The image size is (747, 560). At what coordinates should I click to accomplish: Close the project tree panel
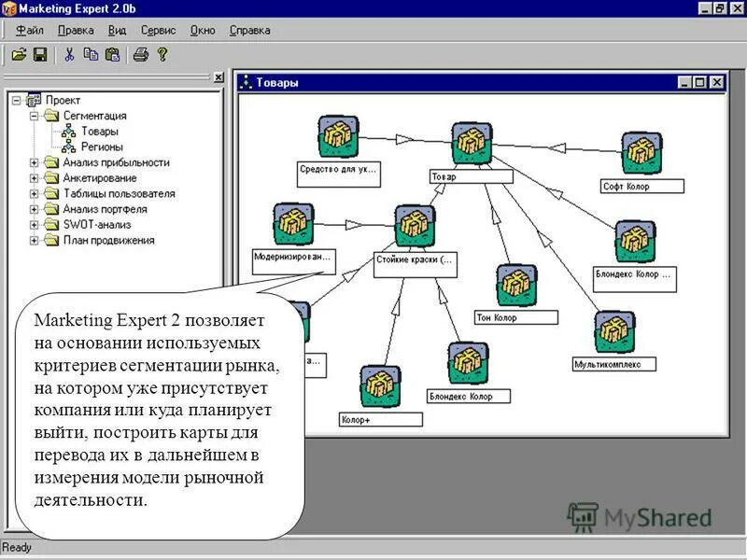point(218,77)
